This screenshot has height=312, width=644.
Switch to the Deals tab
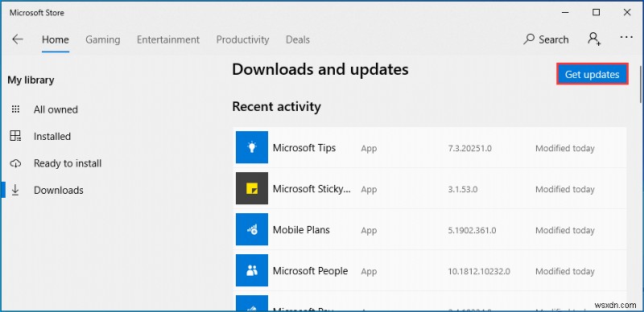[298, 40]
